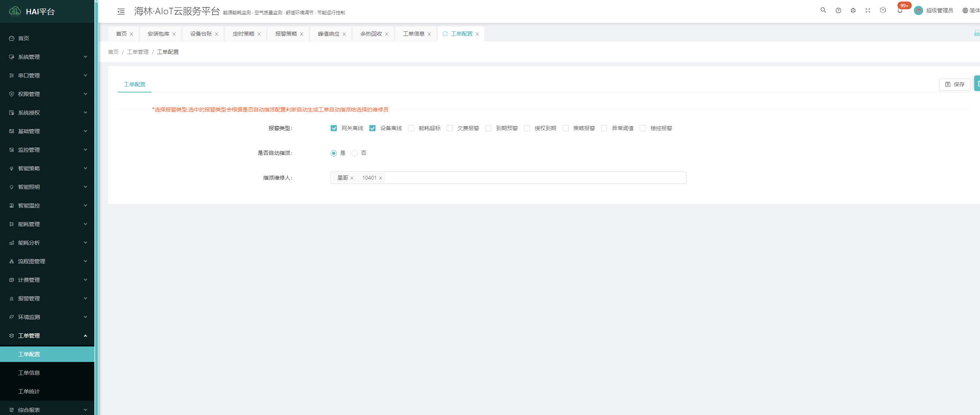980x415 pixels.
Task: Open 工单信息 submenu item
Action: pyautogui.click(x=47, y=373)
